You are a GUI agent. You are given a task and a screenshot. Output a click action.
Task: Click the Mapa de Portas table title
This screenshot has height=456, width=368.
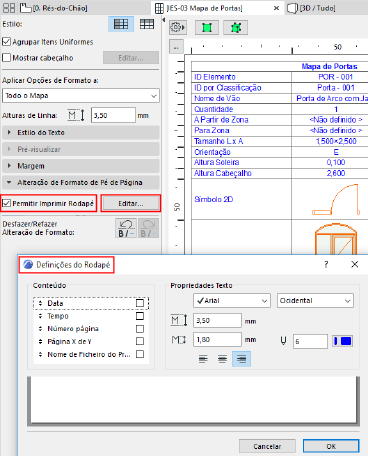point(329,66)
